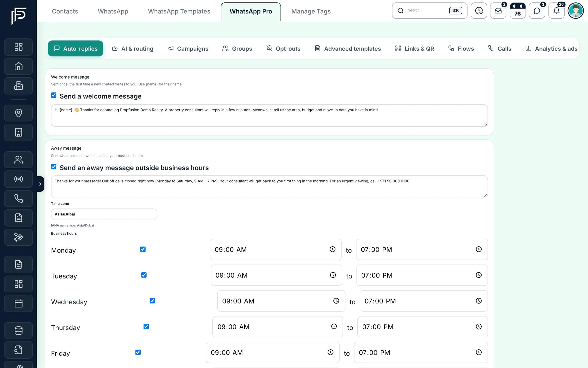Open the user avatar profile menu

(x=576, y=11)
